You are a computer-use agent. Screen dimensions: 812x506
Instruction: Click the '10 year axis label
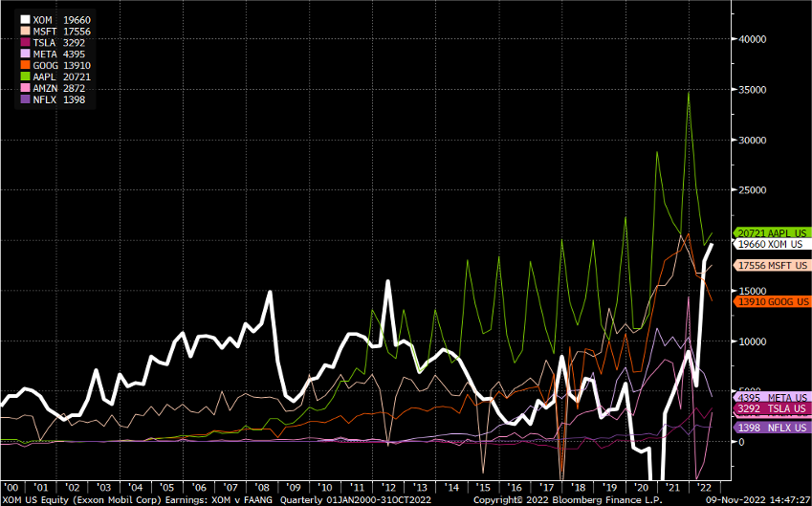click(x=326, y=488)
